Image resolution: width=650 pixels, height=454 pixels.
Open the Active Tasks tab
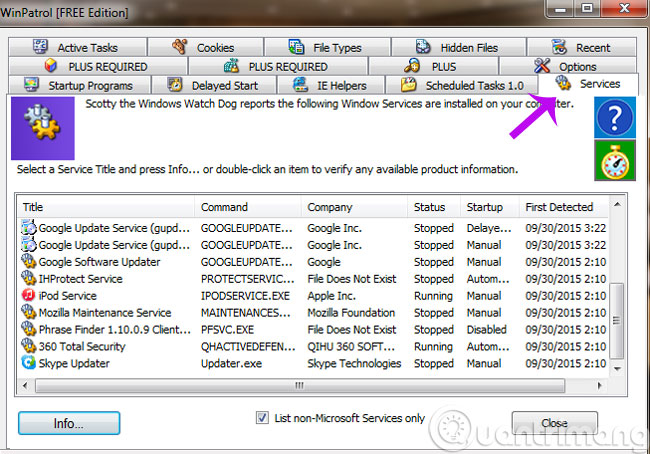[x=78, y=47]
